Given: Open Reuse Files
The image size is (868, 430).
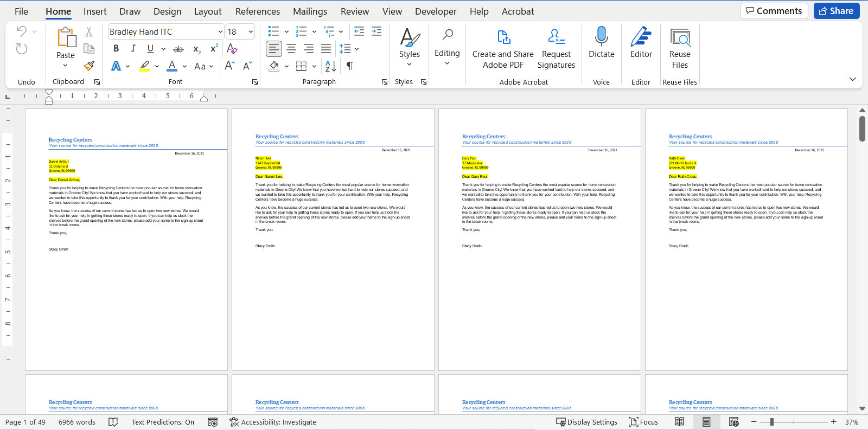Looking at the screenshot, I should click(x=680, y=49).
